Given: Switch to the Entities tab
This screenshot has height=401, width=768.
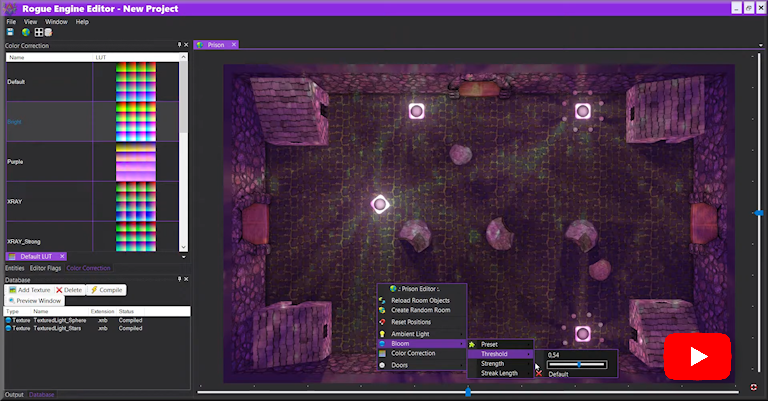Looking at the screenshot, I should (x=15, y=268).
